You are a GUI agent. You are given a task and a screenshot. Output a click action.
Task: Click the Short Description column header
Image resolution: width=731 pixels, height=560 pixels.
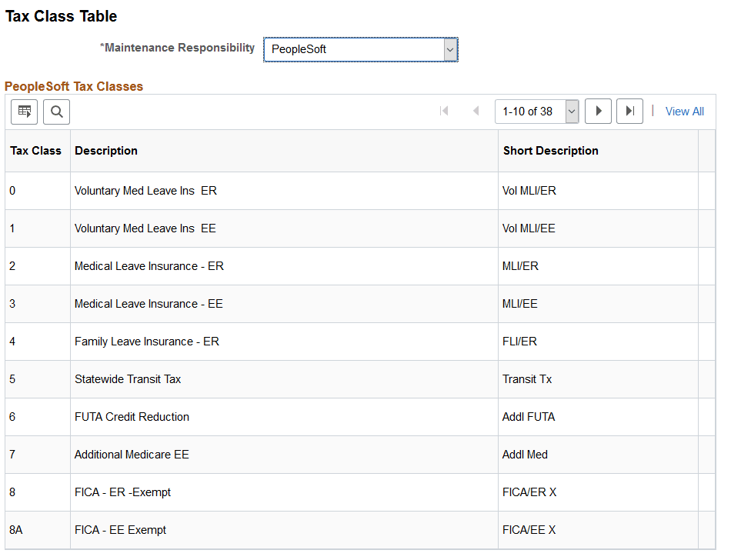[550, 151]
